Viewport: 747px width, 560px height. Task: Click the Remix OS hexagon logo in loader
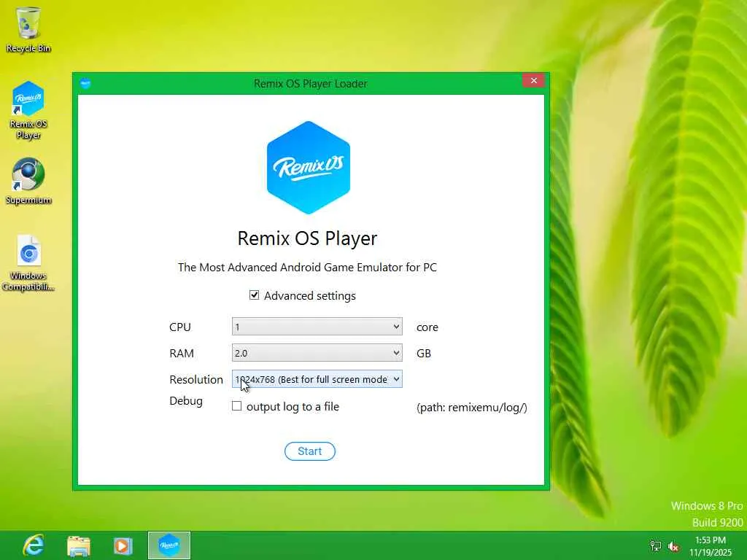(x=309, y=168)
